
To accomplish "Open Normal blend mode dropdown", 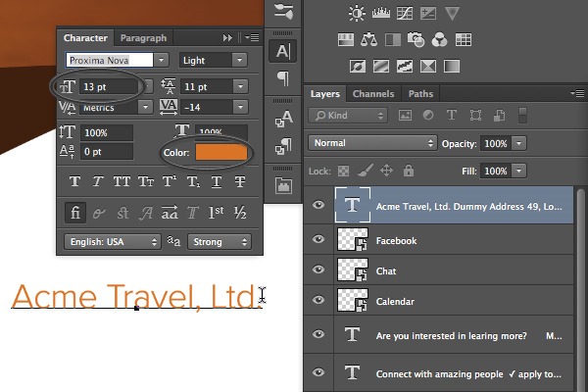I will 372,143.
